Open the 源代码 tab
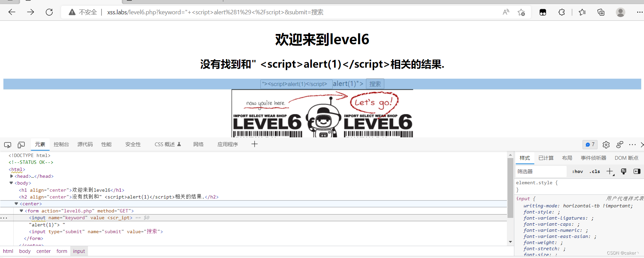Screen dimensions: 644x258 85,144
